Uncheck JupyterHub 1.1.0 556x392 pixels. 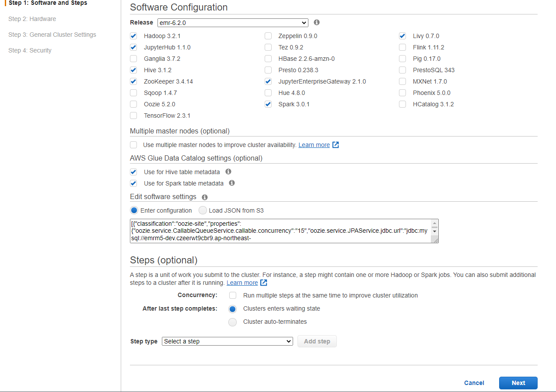(x=133, y=47)
